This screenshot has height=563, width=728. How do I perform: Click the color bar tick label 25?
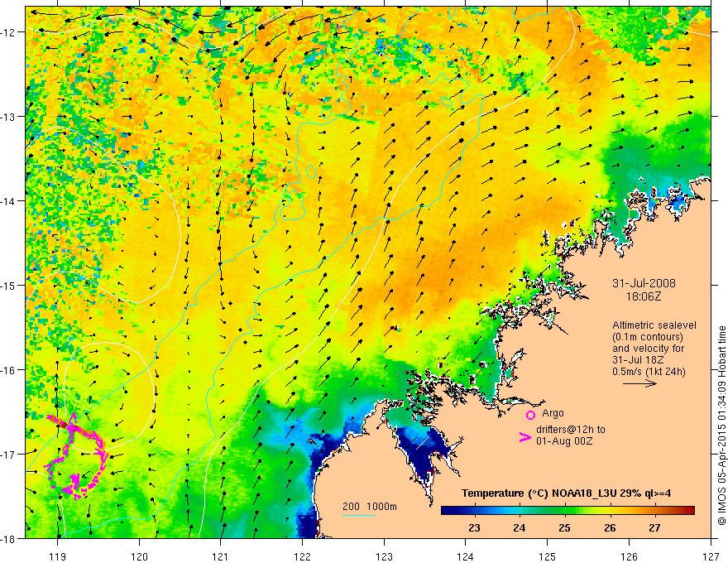pyautogui.click(x=564, y=528)
